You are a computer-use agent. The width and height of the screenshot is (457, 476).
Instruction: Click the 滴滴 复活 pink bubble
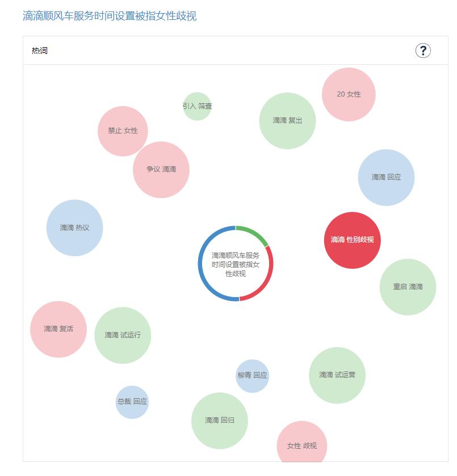tap(58, 329)
